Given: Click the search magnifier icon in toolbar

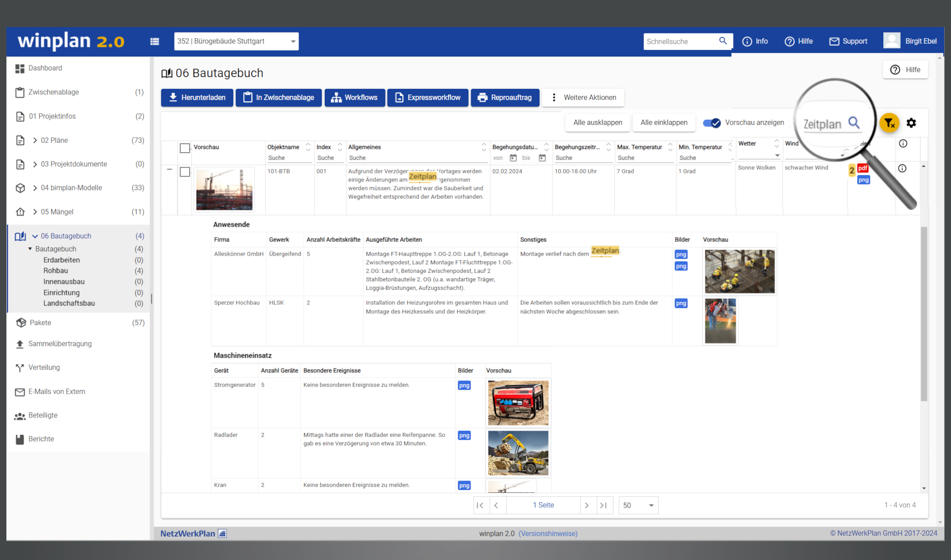Looking at the screenshot, I should click(x=853, y=123).
